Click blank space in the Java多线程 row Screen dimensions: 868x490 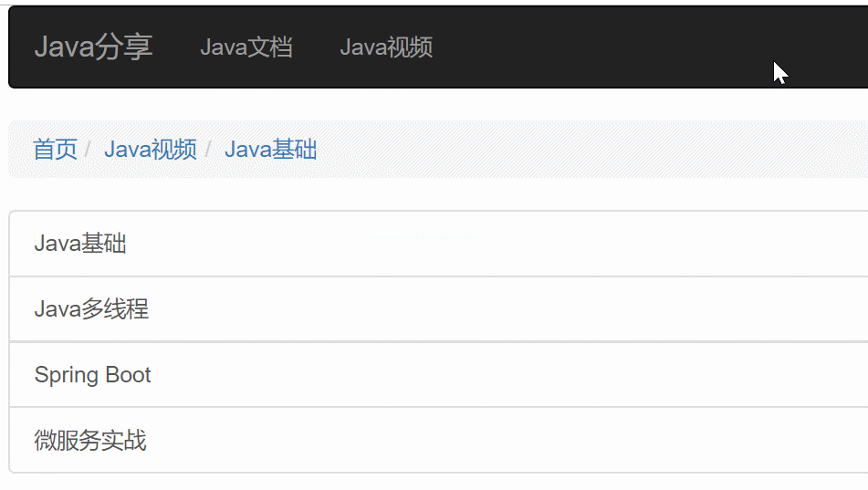tap(498, 309)
